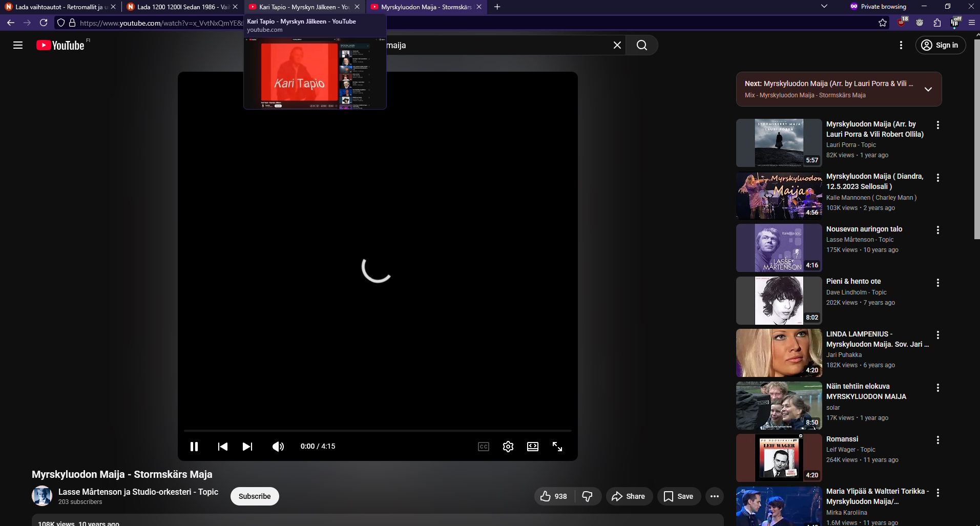The image size is (980, 526).
Task: Open options for Maria Ylipää & Waltteri Torikka video
Action: [938, 493]
